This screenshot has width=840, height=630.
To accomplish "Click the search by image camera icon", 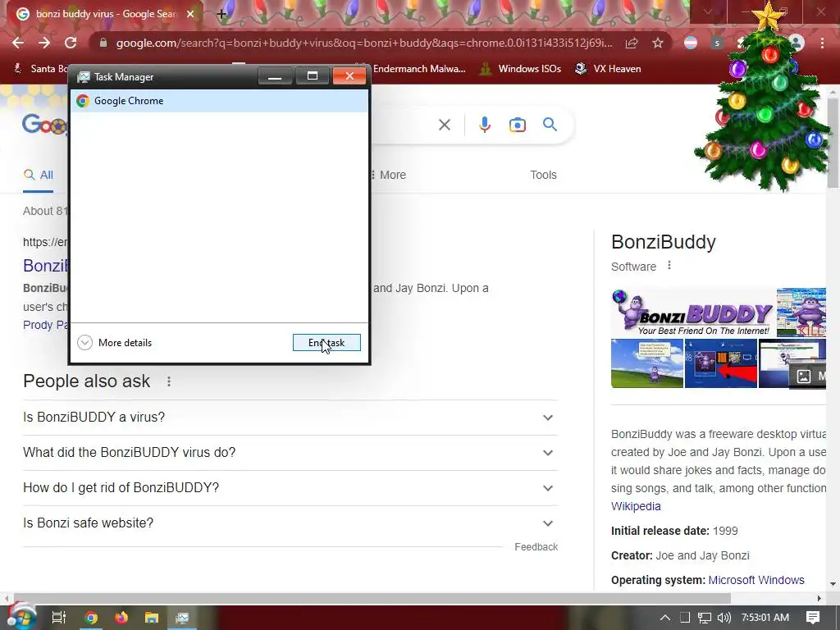I will pyautogui.click(x=517, y=125).
